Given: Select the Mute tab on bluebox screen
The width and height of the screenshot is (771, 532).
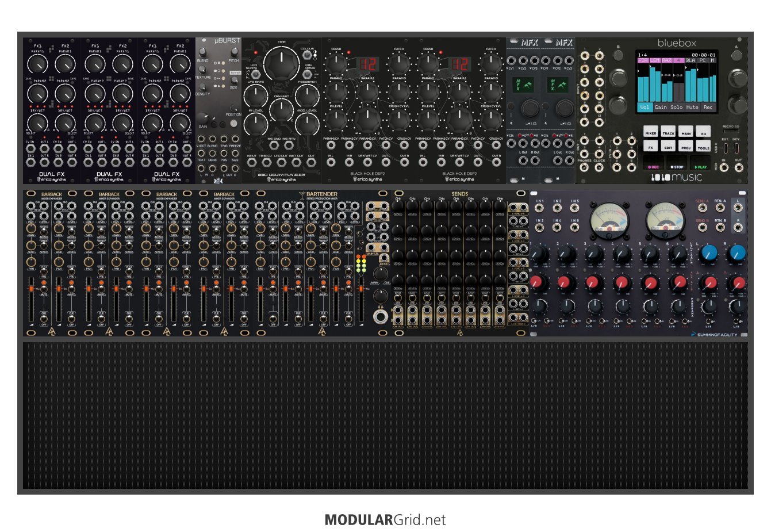Looking at the screenshot, I should [x=692, y=107].
